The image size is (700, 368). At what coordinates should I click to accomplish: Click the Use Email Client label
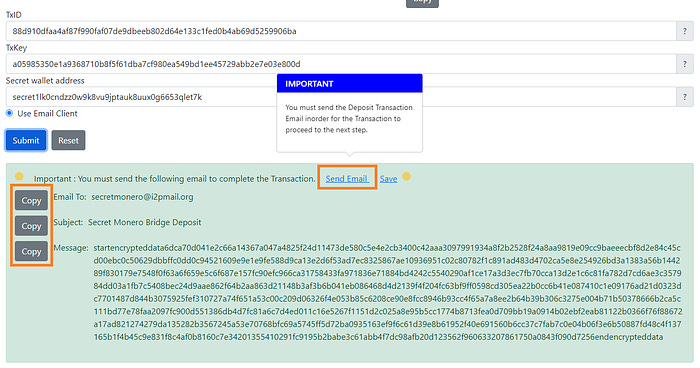click(x=47, y=113)
